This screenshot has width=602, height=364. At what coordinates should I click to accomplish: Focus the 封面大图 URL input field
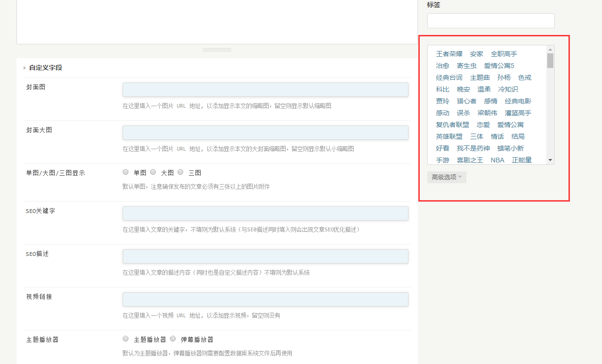265,133
